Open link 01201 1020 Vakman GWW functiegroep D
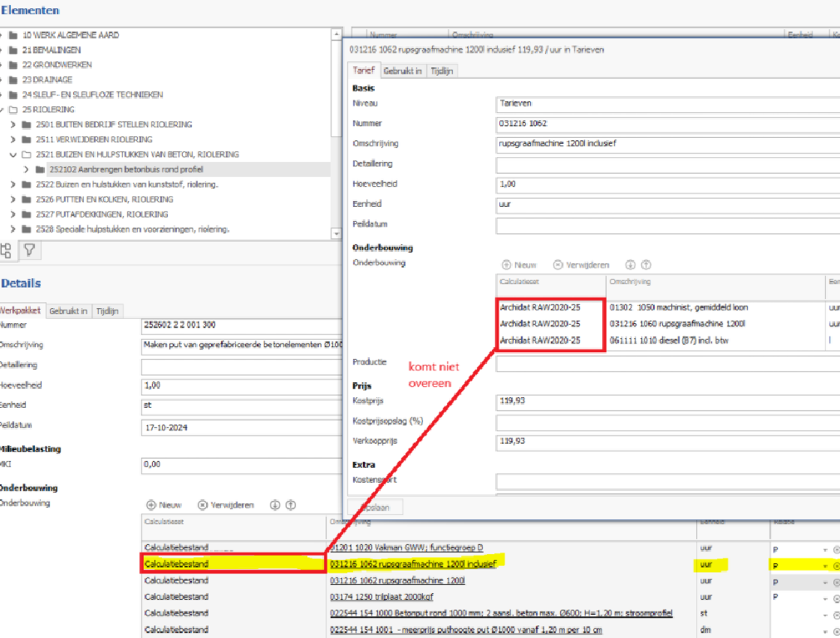 pyautogui.click(x=406, y=547)
